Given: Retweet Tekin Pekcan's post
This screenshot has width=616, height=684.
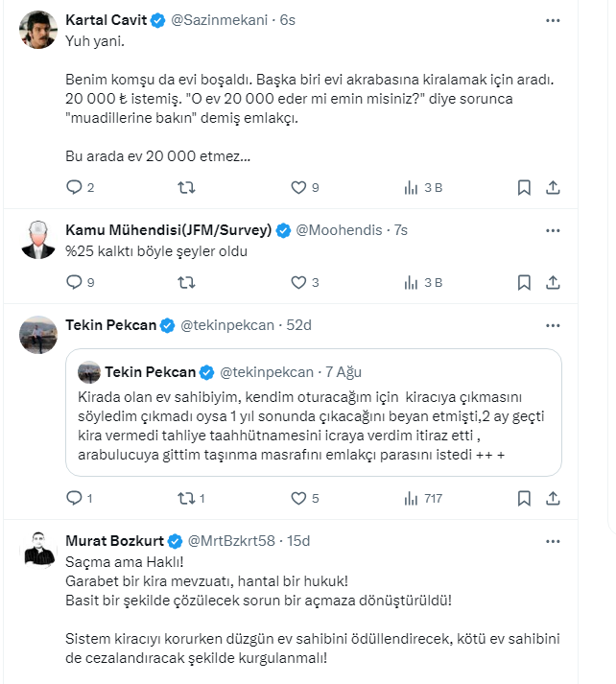Looking at the screenshot, I should (187, 498).
